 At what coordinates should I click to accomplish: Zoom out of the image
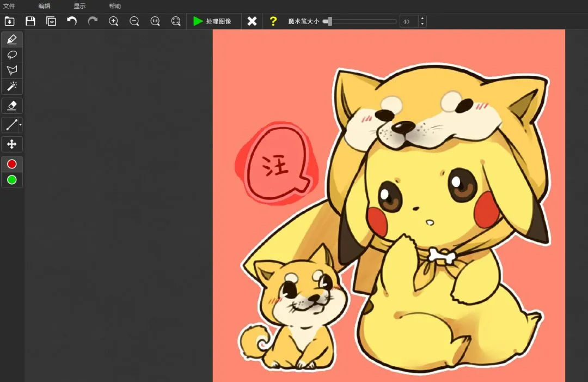coord(134,21)
